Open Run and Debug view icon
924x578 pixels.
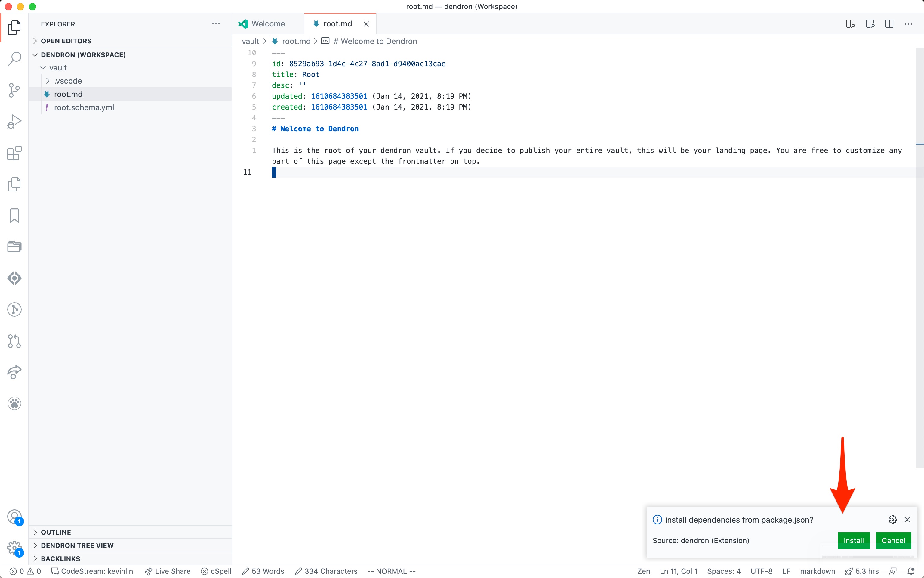(14, 122)
